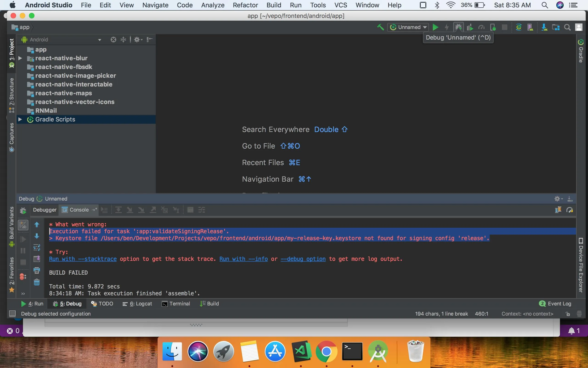Click Apply Changes lightning bolt icon
588x368 pixels.
click(x=447, y=27)
